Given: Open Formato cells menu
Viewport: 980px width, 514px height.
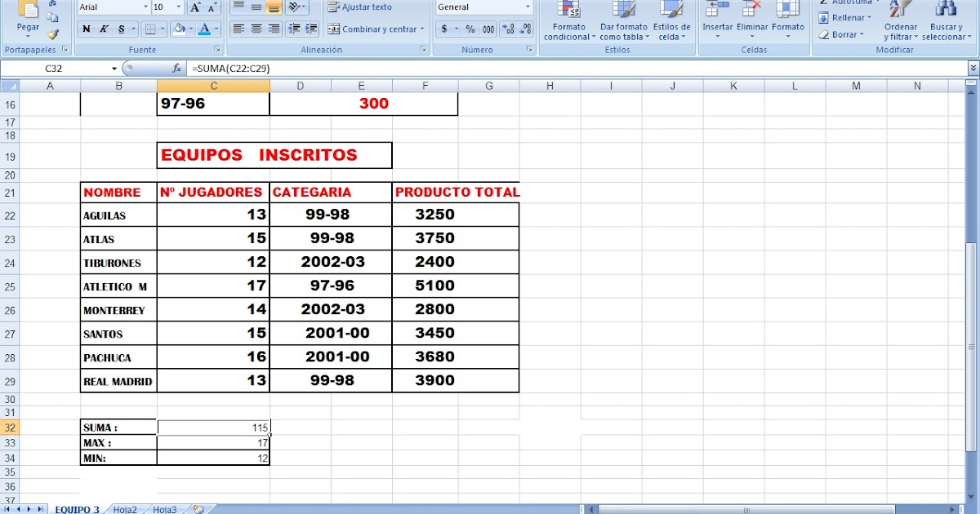Looking at the screenshot, I should pyautogui.click(x=788, y=18).
